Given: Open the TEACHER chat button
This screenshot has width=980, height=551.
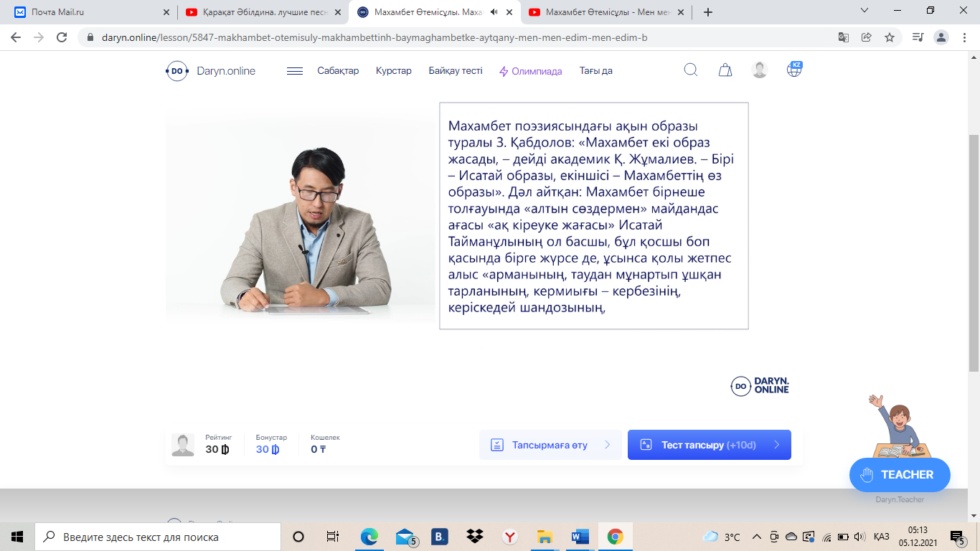Looking at the screenshot, I should point(900,475).
